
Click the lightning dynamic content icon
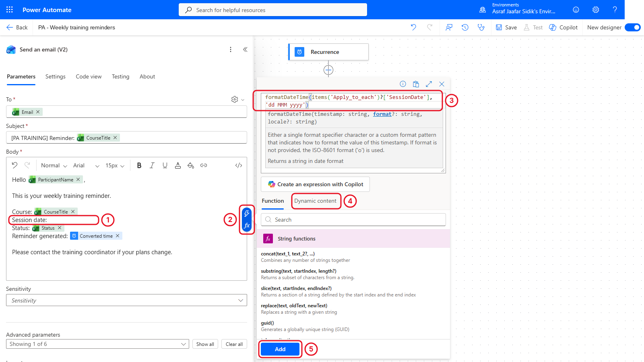(247, 213)
